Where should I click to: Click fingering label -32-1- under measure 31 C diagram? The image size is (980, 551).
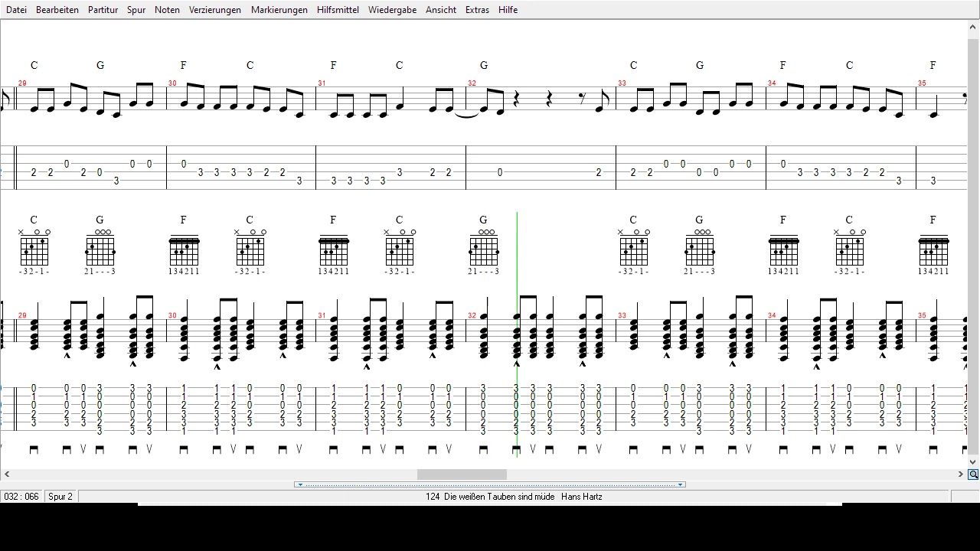click(x=400, y=272)
